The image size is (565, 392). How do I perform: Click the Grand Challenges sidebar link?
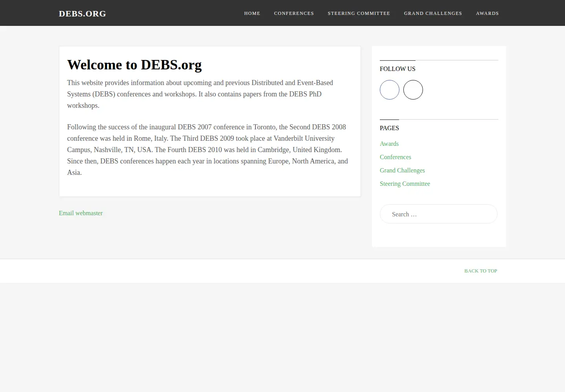402,171
